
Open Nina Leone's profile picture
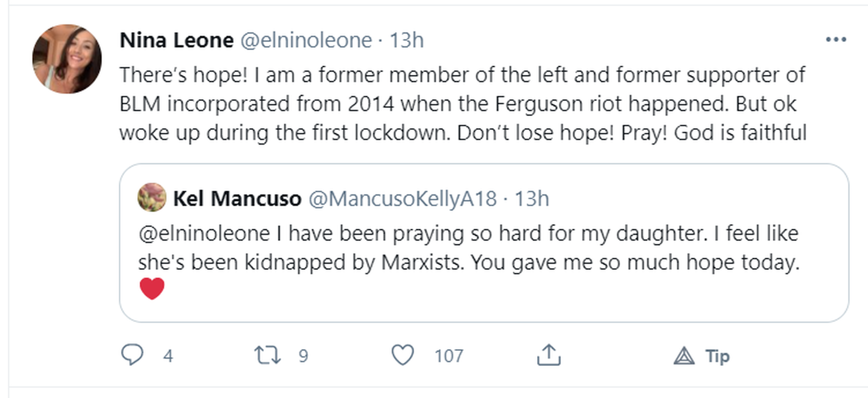click(x=67, y=59)
